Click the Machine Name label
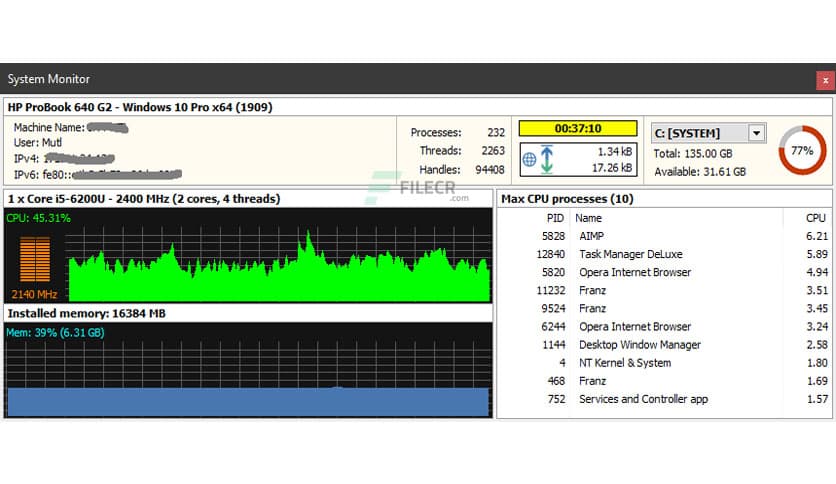The image size is (836, 484). (49, 128)
